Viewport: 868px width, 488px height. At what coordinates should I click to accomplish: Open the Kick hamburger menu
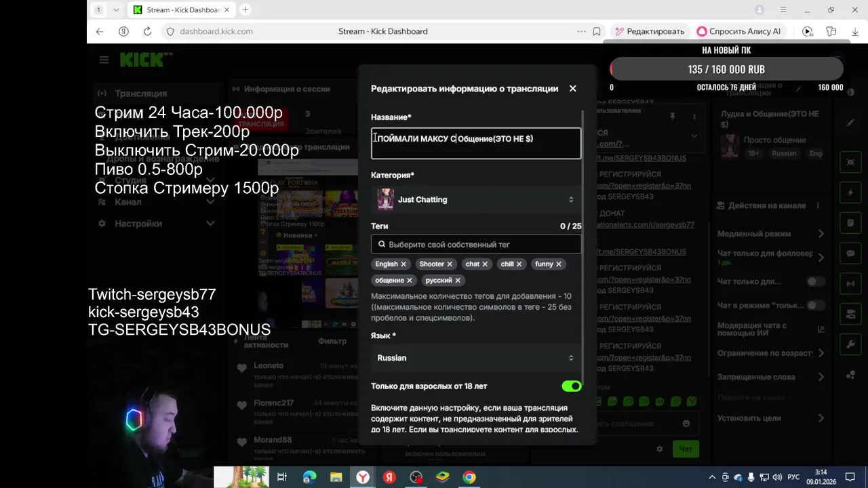(104, 60)
